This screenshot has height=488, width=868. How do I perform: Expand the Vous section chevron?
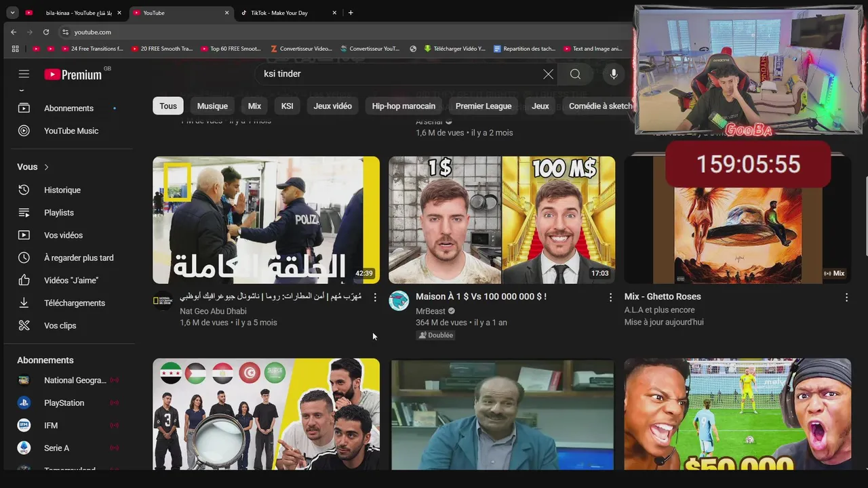47,167
